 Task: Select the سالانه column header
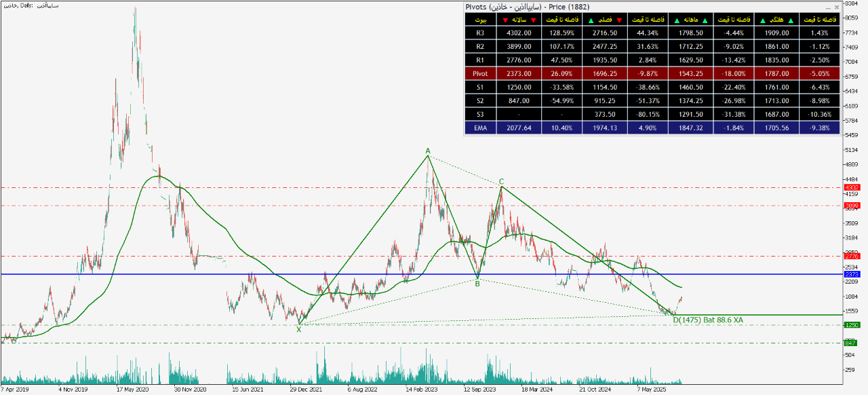[519, 20]
